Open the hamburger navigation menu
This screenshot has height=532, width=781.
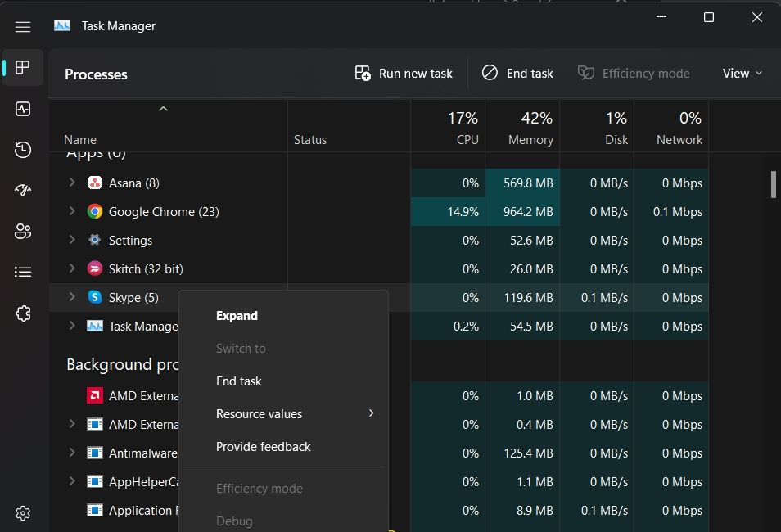point(23,27)
